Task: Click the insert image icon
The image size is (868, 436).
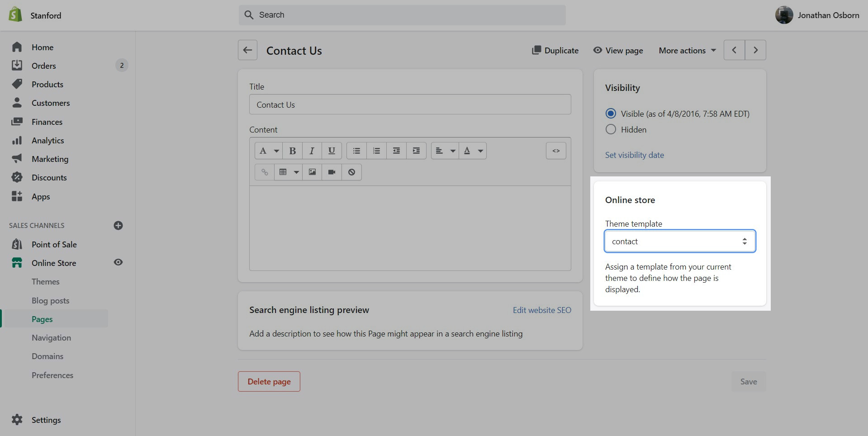Action: tap(312, 172)
